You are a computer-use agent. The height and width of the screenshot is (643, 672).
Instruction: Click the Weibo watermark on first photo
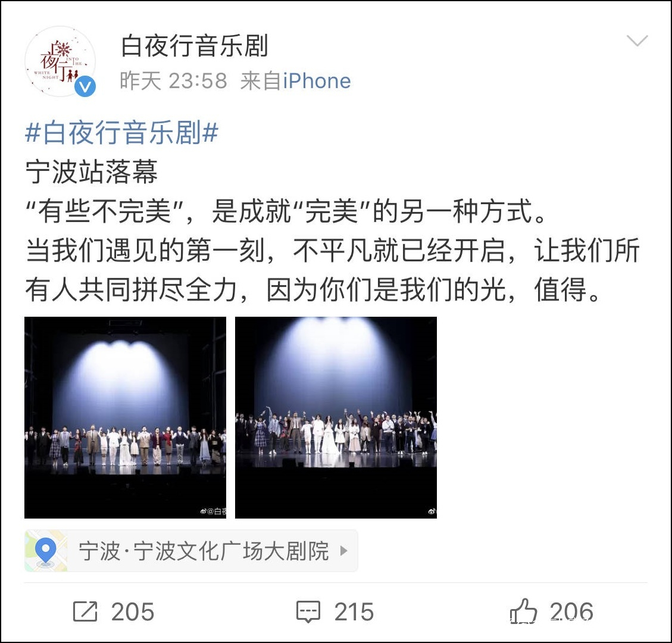213,511
